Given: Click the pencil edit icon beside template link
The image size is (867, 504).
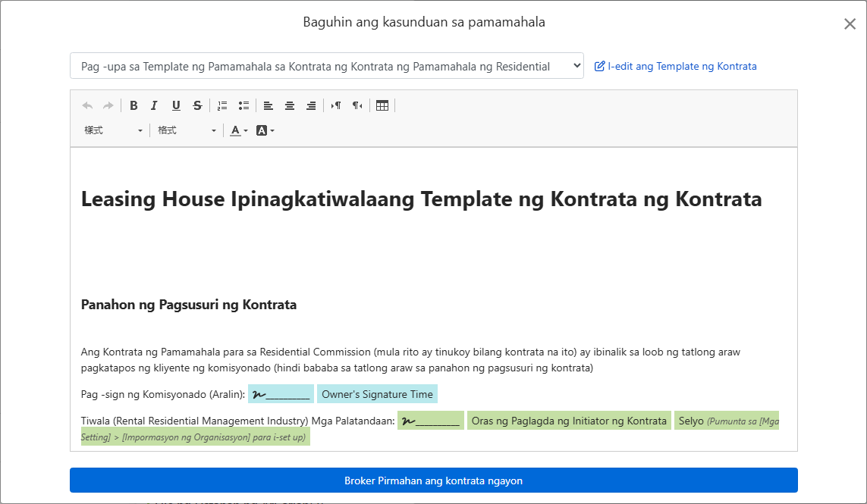Looking at the screenshot, I should [599, 67].
